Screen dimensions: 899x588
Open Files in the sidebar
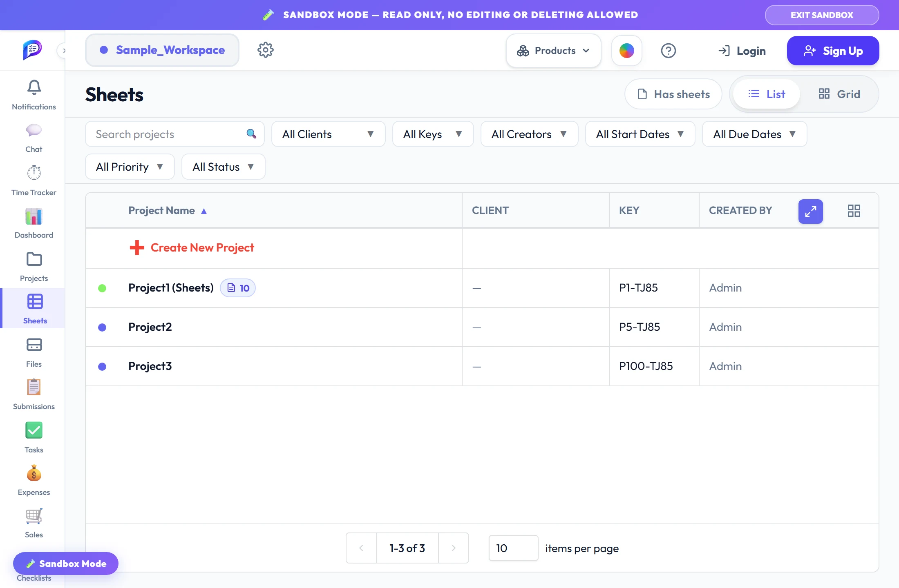34,353
